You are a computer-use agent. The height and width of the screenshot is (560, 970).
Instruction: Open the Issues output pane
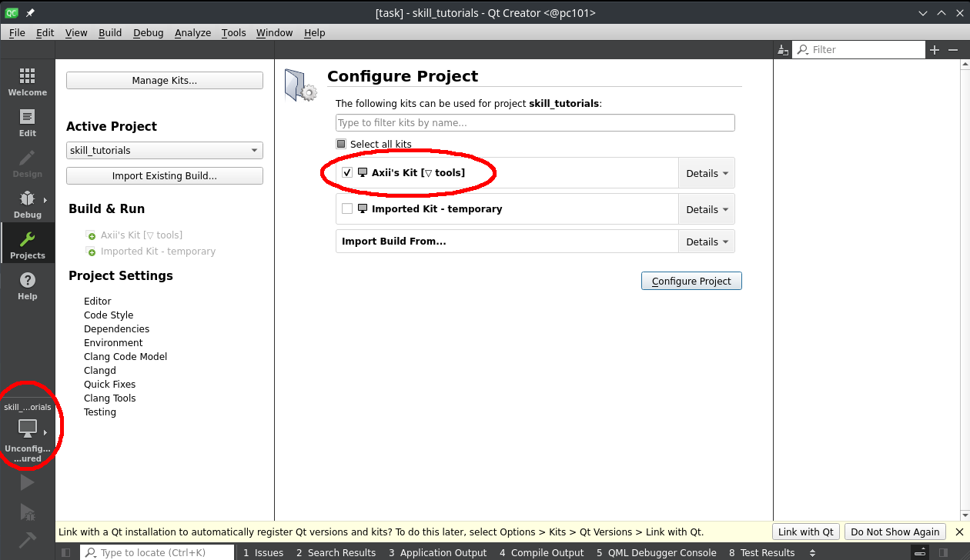[x=263, y=552]
